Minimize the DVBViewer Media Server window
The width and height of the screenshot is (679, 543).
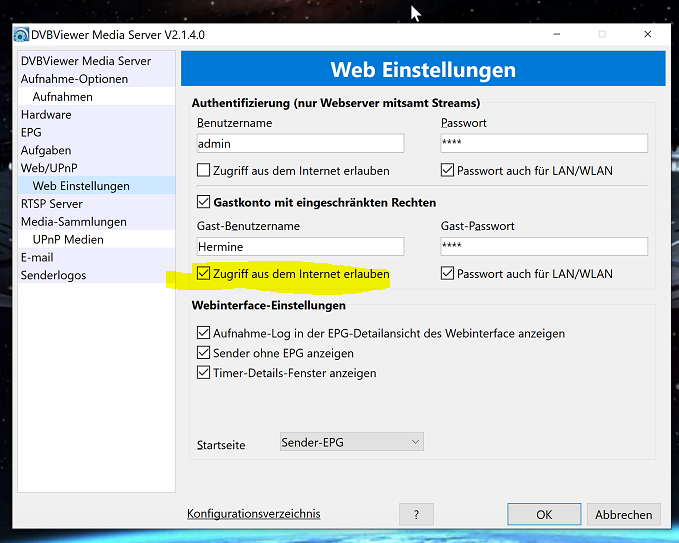click(557, 34)
